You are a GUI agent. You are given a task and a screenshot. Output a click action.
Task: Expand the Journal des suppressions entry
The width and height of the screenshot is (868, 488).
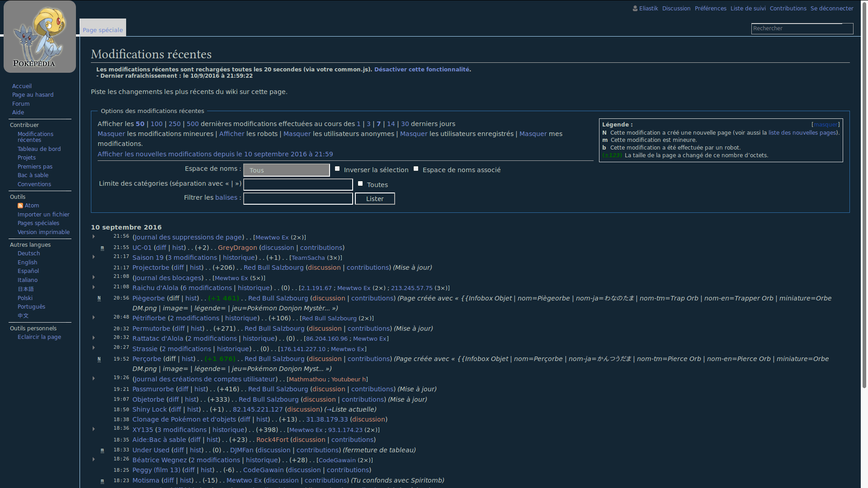tap(94, 237)
